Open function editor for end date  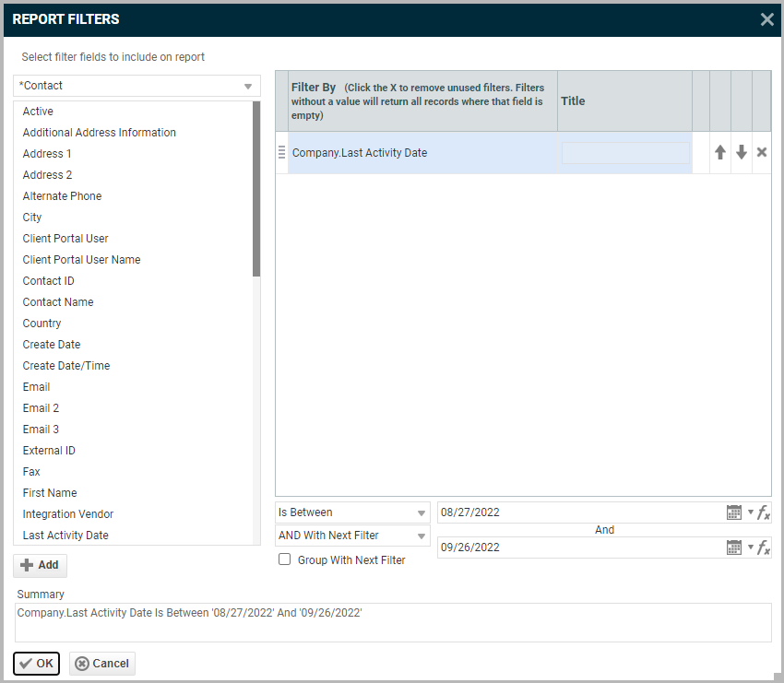pos(764,548)
